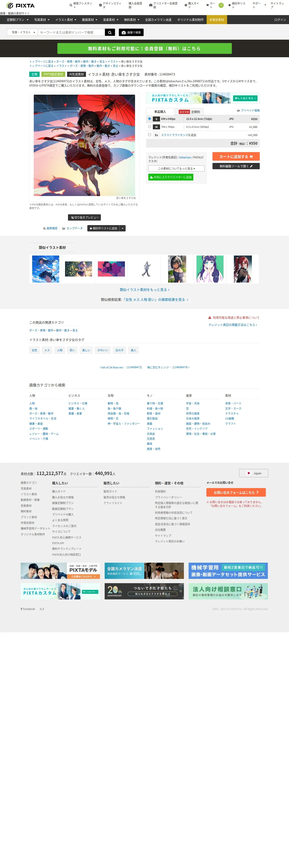Check the エクストラライセンス Ex checkbox
289x868 pixels.
[x=149, y=135]
